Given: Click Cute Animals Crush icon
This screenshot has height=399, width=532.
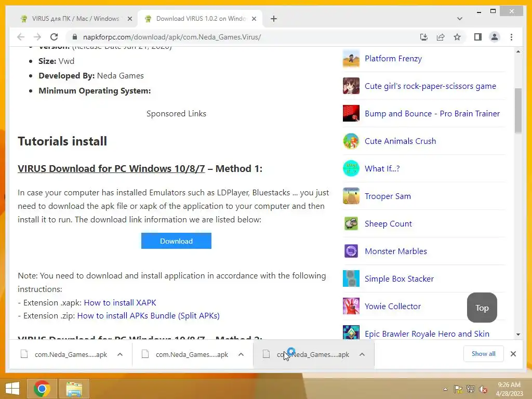Looking at the screenshot, I should click(351, 141).
